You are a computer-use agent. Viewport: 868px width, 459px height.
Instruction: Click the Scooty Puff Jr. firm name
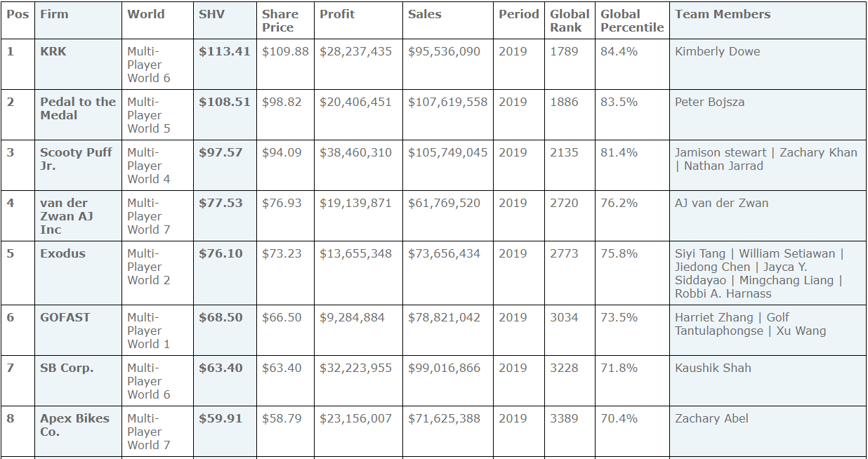tap(75, 159)
